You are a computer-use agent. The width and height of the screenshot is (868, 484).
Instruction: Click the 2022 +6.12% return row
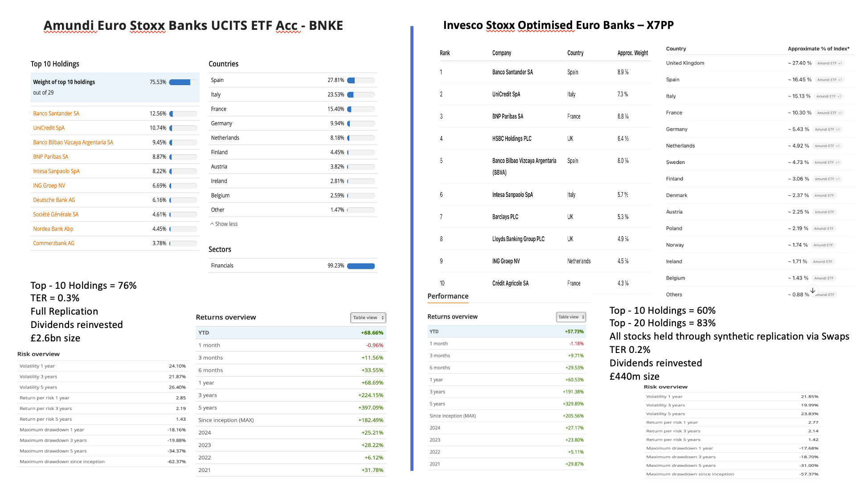(x=291, y=458)
